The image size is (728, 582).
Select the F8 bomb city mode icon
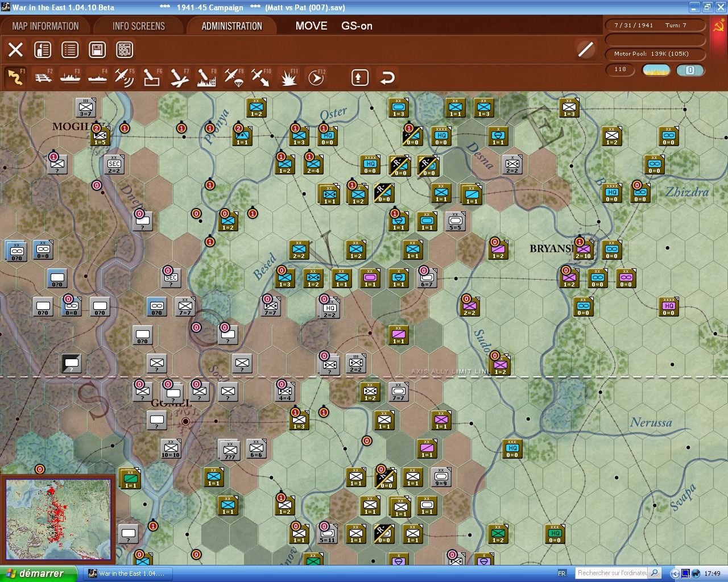point(206,77)
